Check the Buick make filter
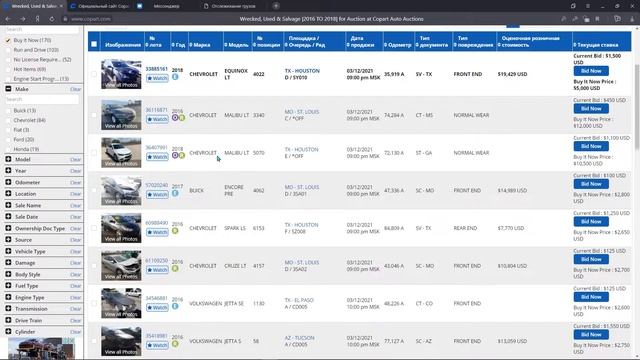Image resolution: width=640 pixels, height=360 pixels. click(x=8, y=111)
